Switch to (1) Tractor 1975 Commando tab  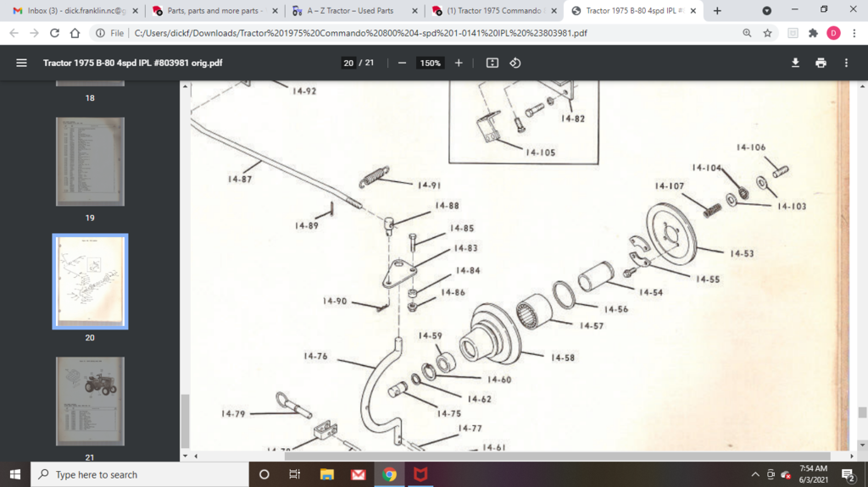493,10
